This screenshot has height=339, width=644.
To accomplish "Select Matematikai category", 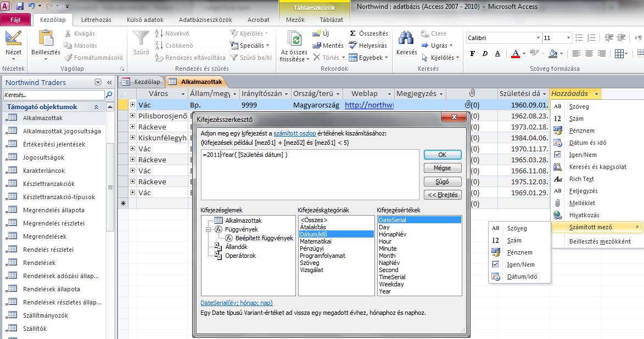I will 316,241.
